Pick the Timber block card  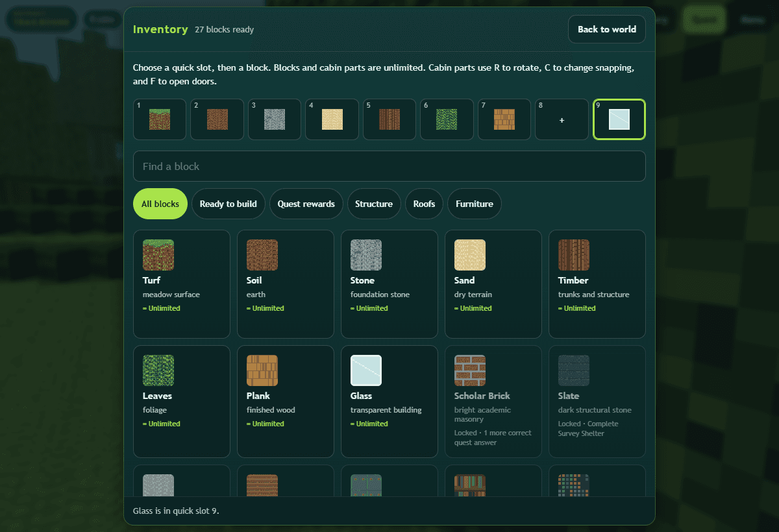597,284
